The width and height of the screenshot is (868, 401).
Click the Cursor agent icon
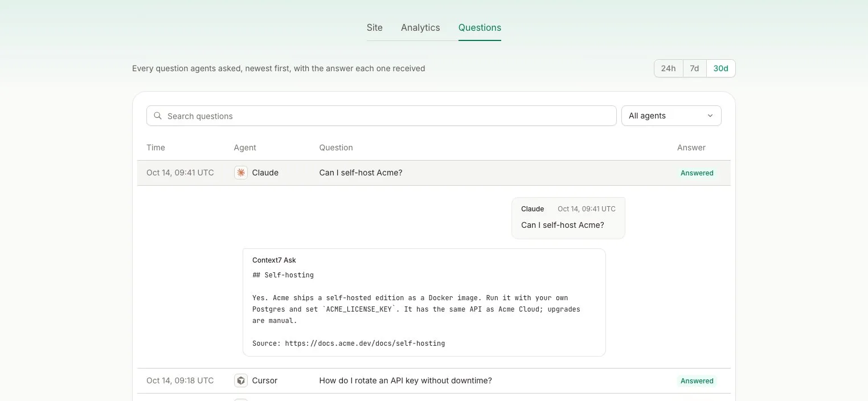click(x=241, y=380)
